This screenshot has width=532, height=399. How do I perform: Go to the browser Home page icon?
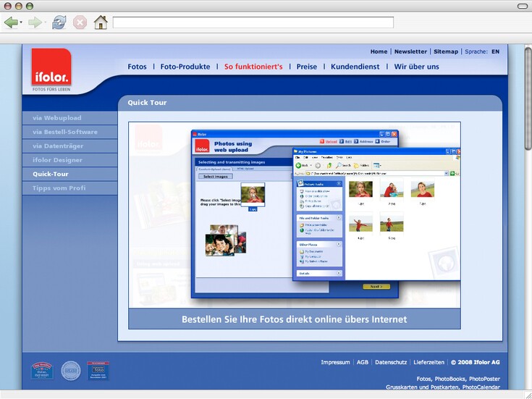pos(101,22)
